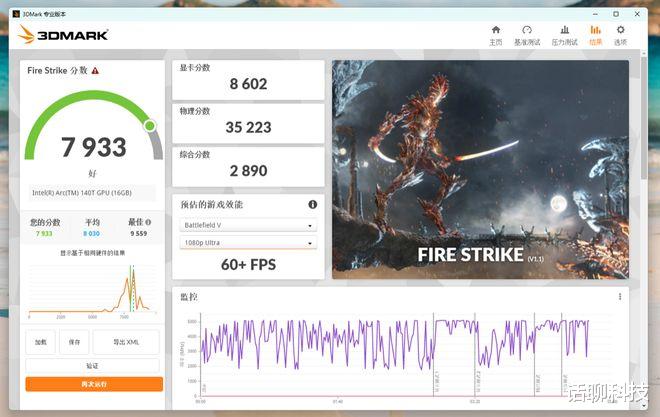Expand the Battlefield V game dropdown
The width and height of the screenshot is (660, 417).
click(248, 225)
